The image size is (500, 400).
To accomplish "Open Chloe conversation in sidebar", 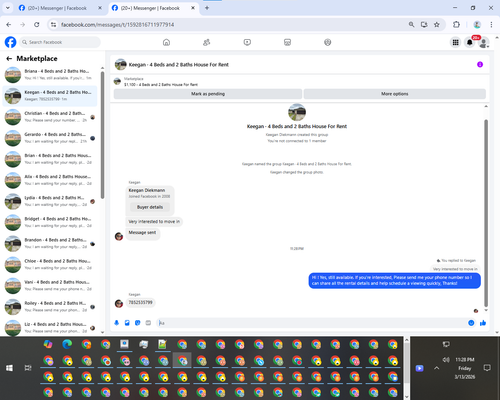I will click(x=50, y=264).
